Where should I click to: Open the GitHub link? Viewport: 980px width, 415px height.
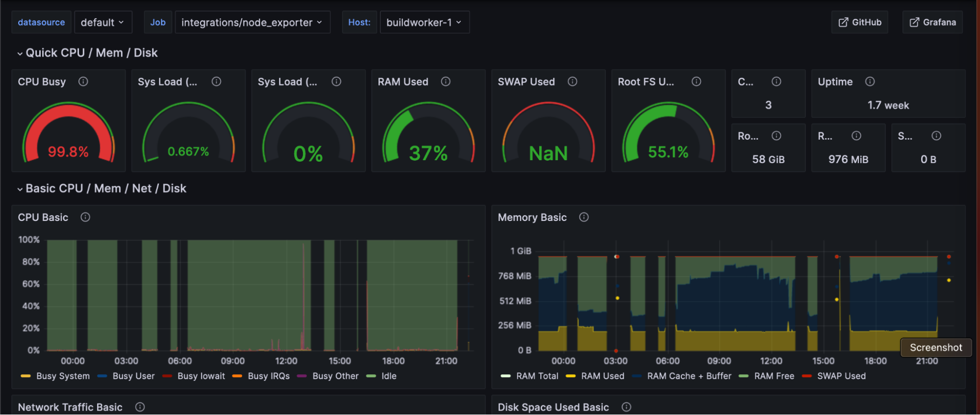pos(859,23)
